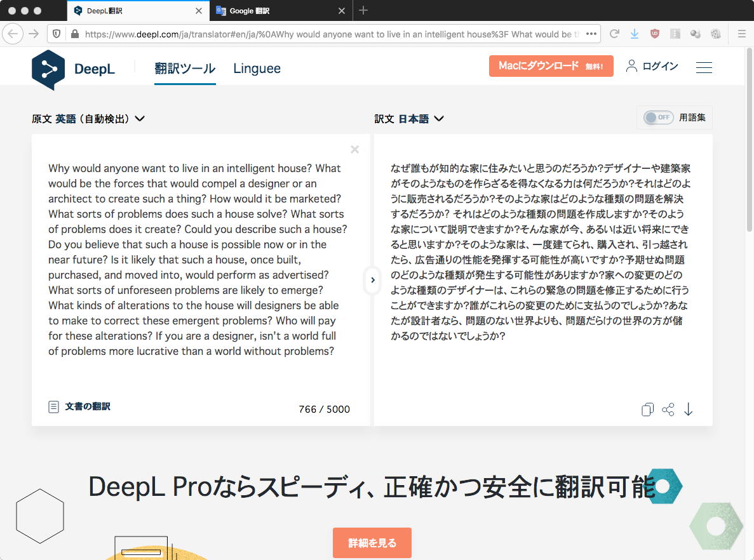The image size is (754, 560).
Task: Open a new browser tab with plus
Action: coord(363,10)
